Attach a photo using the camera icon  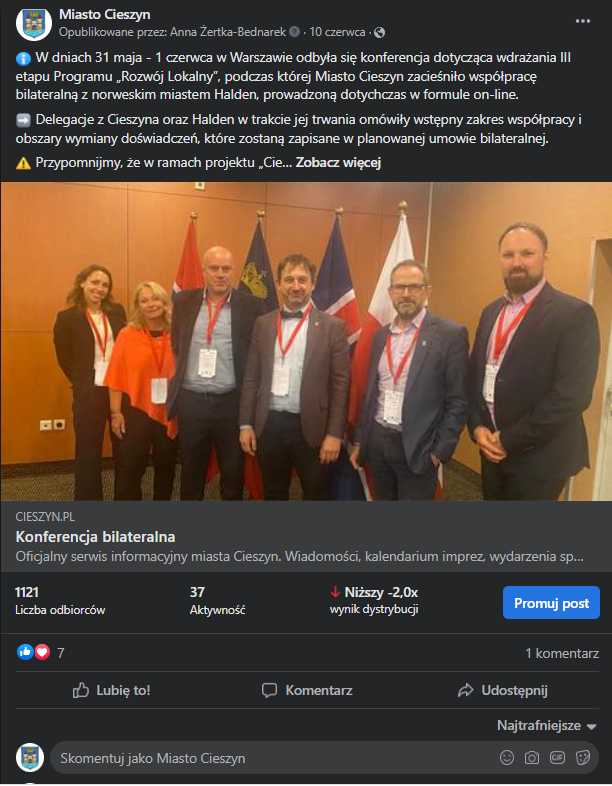coord(532,757)
